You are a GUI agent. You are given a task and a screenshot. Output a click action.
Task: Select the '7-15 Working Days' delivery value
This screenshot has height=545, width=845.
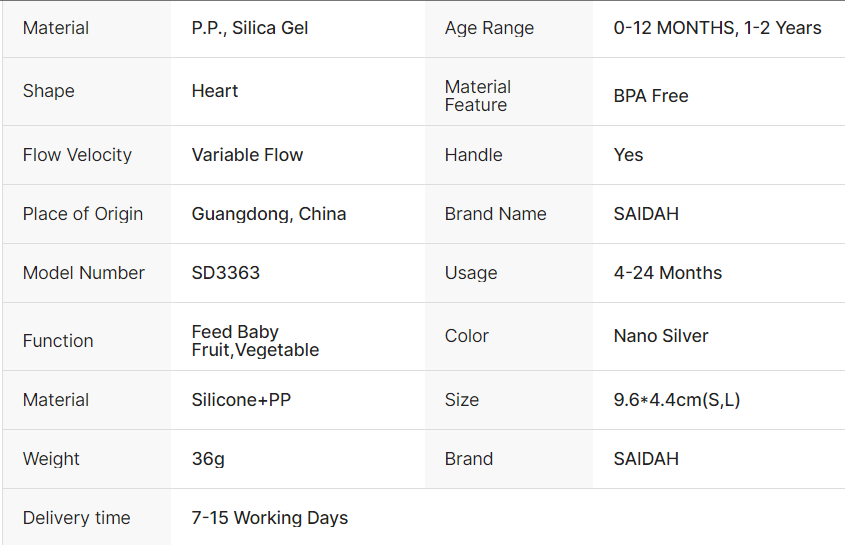[x=270, y=518]
